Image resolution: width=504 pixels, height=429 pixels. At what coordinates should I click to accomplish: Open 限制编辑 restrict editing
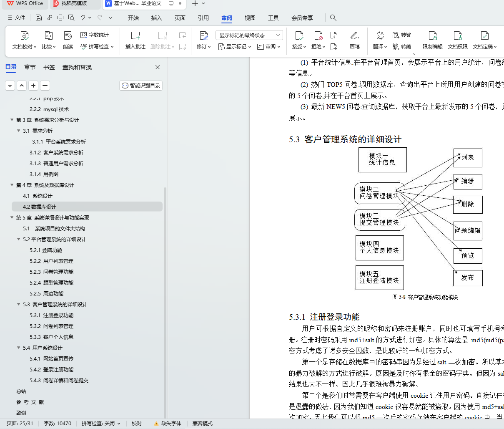(433, 40)
